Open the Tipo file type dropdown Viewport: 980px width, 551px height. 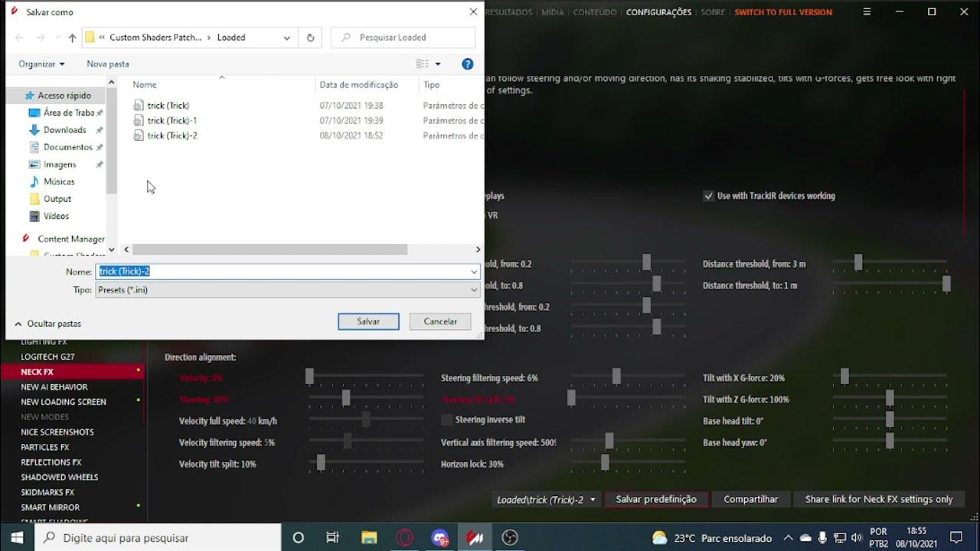pyautogui.click(x=474, y=290)
